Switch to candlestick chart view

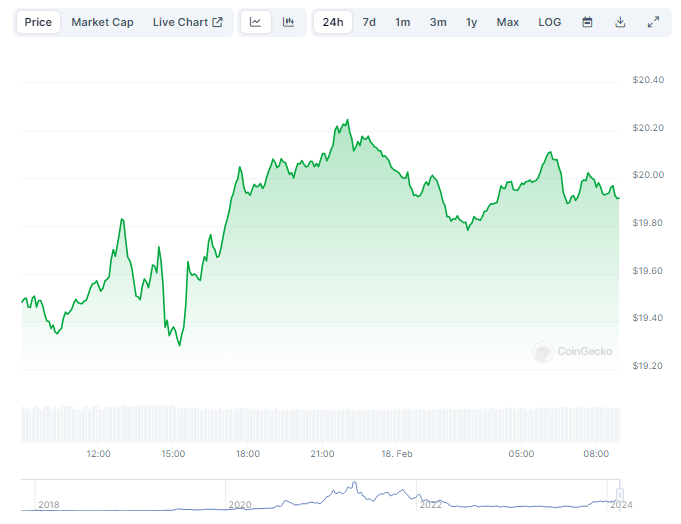coord(288,22)
